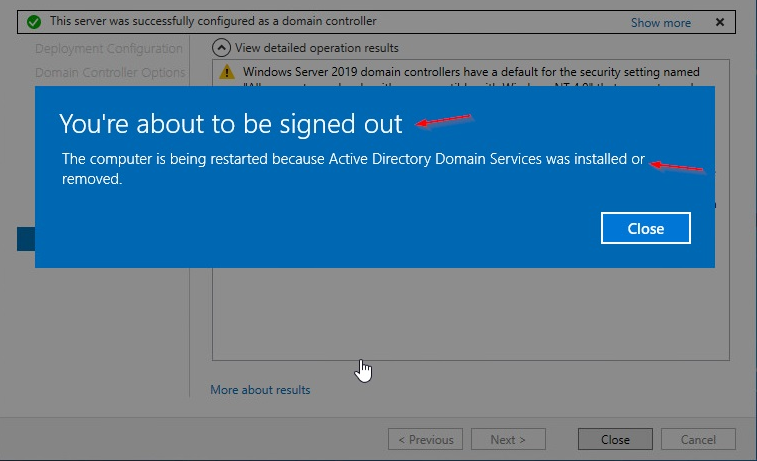
Task: Open the Show more link
Action: 660,23
